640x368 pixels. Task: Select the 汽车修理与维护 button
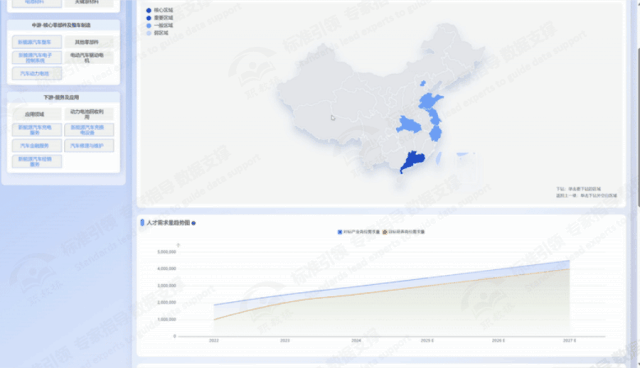[x=89, y=146]
